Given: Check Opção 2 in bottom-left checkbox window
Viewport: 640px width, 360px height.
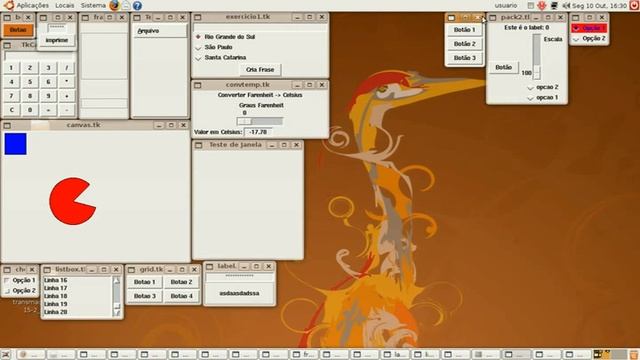Looking at the screenshot, I should pos(20,291).
